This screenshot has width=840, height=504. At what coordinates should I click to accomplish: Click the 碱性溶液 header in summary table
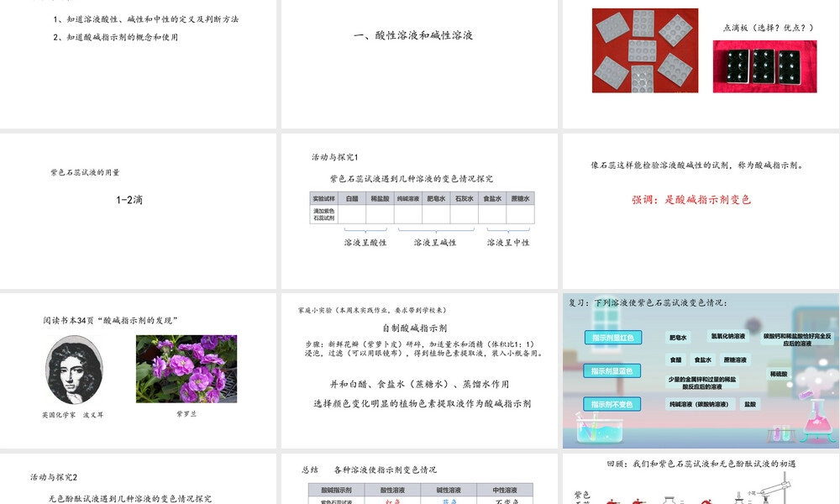point(449,490)
